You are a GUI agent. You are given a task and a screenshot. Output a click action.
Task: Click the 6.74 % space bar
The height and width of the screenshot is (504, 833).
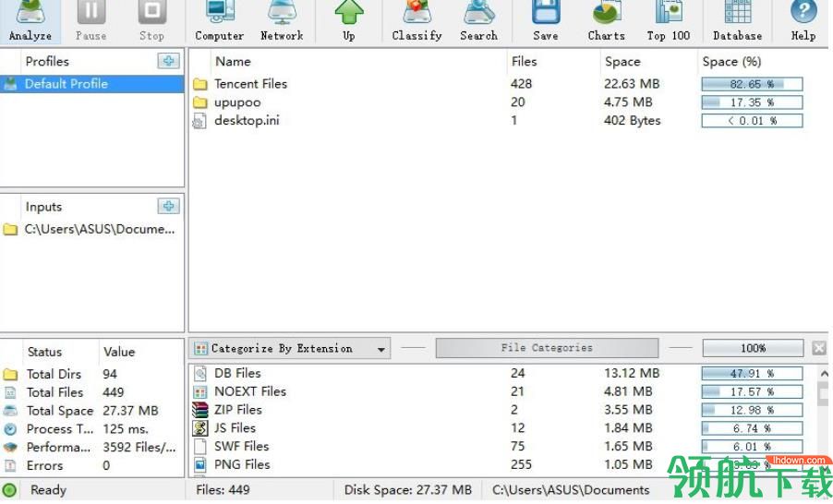tap(752, 428)
